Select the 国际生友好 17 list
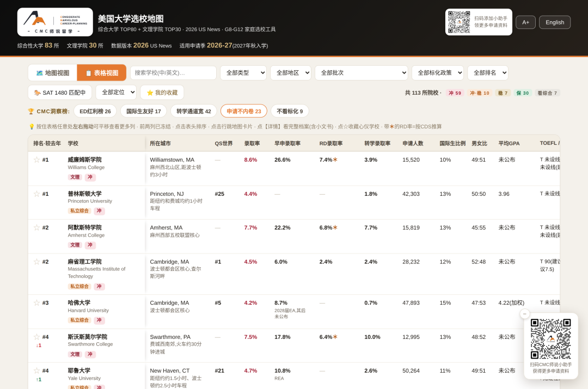 [144, 112]
